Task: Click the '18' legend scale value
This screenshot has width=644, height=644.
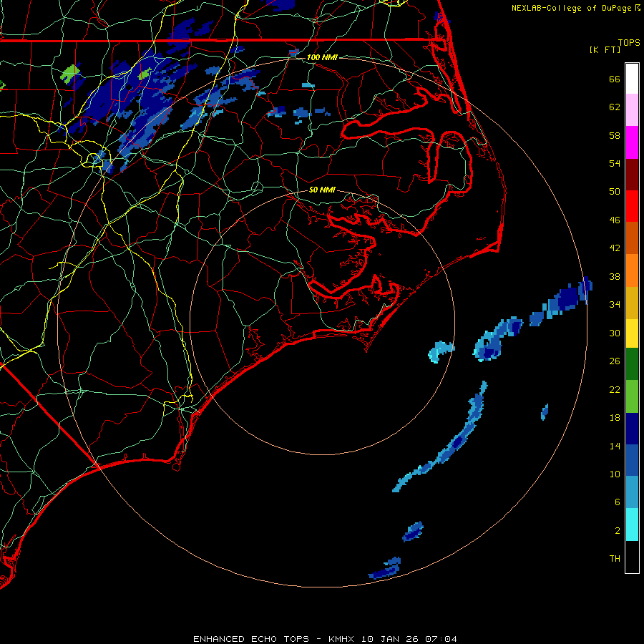Action: (x=615, y=418)
